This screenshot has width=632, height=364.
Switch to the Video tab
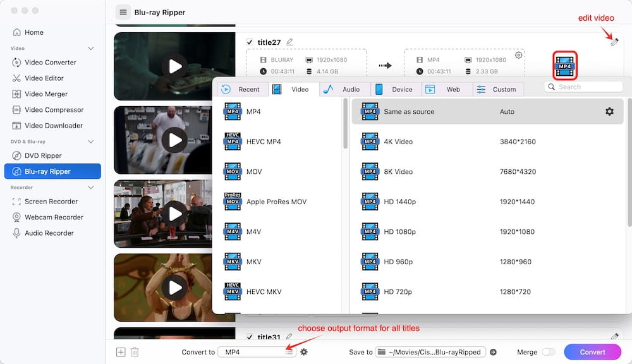294,89
